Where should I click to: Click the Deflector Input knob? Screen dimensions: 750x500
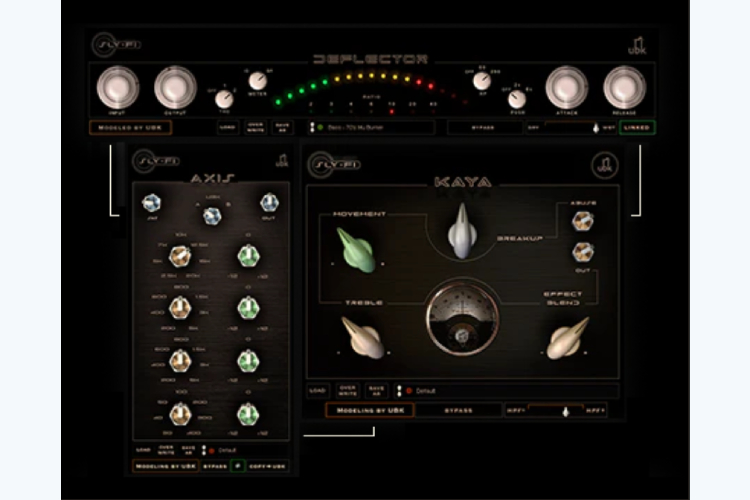pos(118,88)
